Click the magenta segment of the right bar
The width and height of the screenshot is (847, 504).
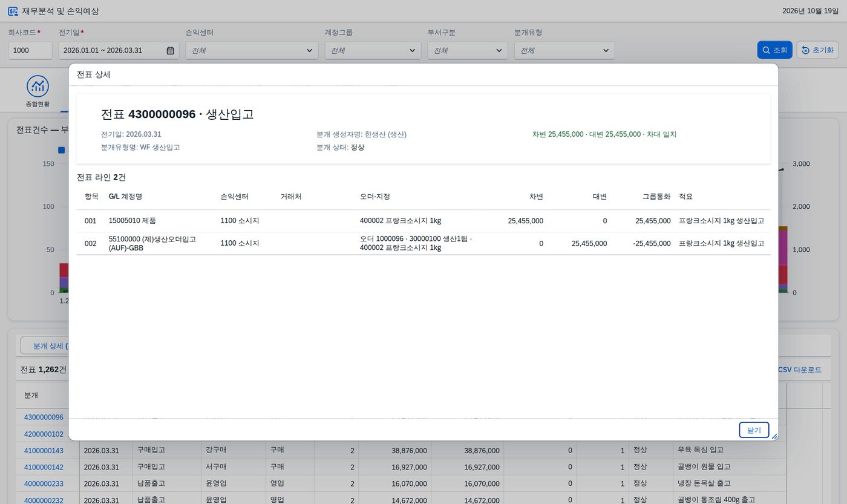click(x=782, y=247)
